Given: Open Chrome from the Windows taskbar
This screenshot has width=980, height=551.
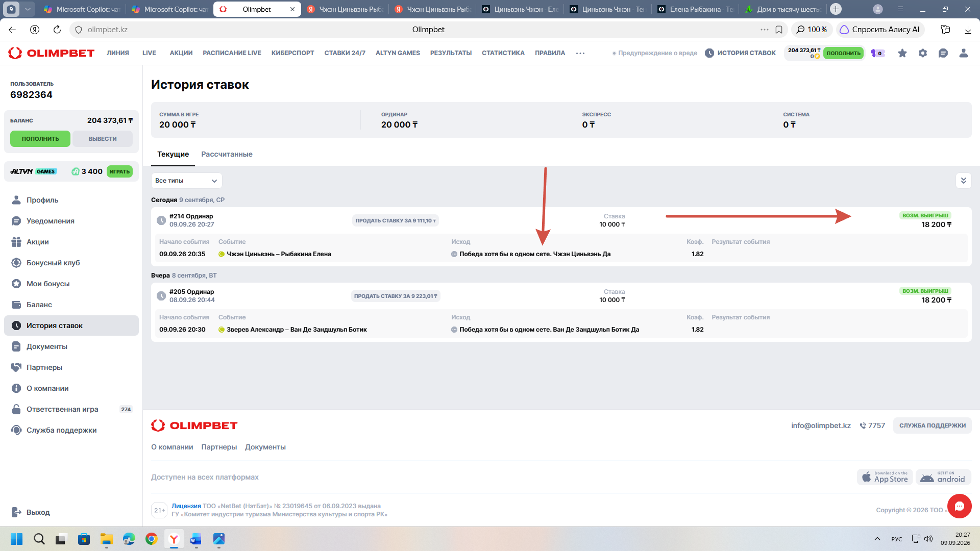Looking at the screenshot, I should [151, 539].
